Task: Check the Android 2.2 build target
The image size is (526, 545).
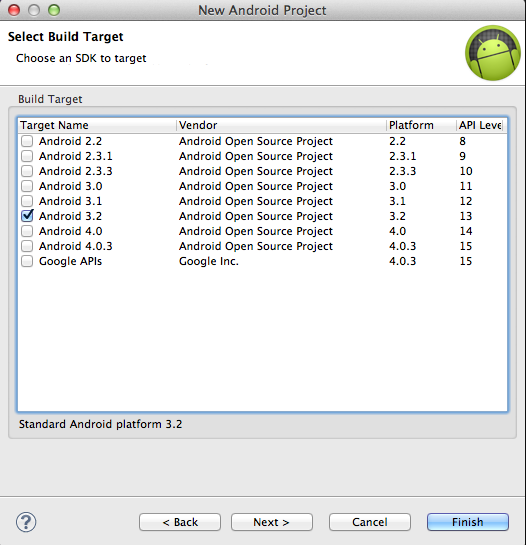Action: click(27, 141)
